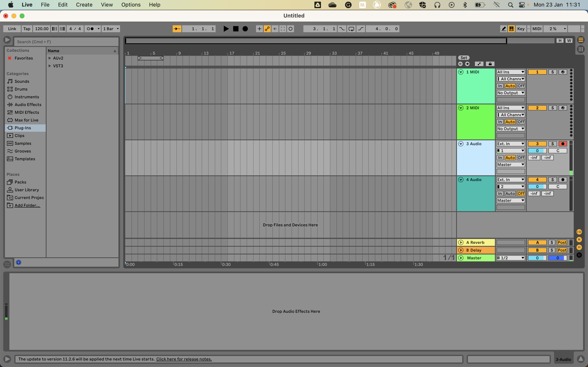Expand the AUv2 plug-ins folder

tap(50, 58)
